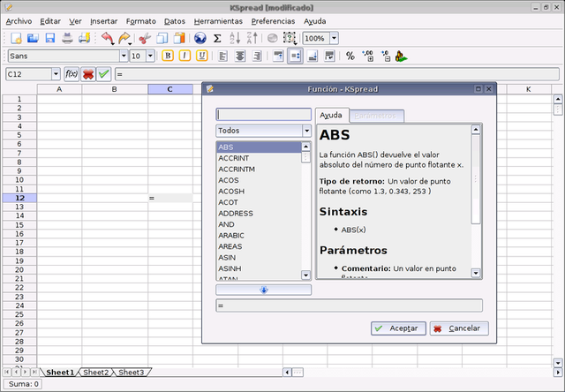Screen dimensions: 565x392
Task: Align cell content to top
Action: click(x=278, y=57)
